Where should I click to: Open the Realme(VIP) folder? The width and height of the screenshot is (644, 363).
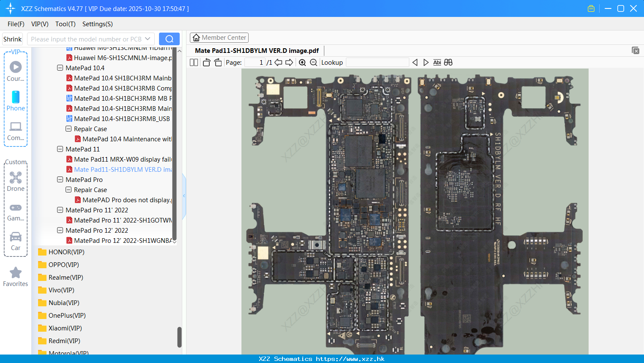(x=60, y=277)
